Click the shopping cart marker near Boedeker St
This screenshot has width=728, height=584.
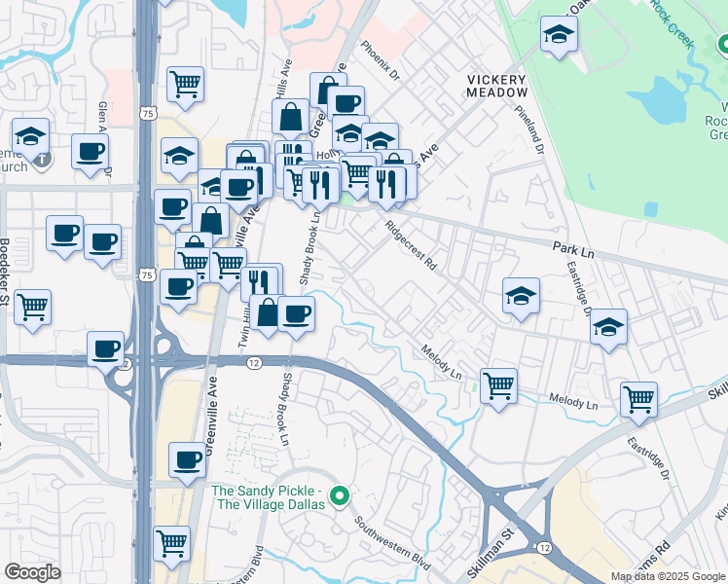(33, 307)
